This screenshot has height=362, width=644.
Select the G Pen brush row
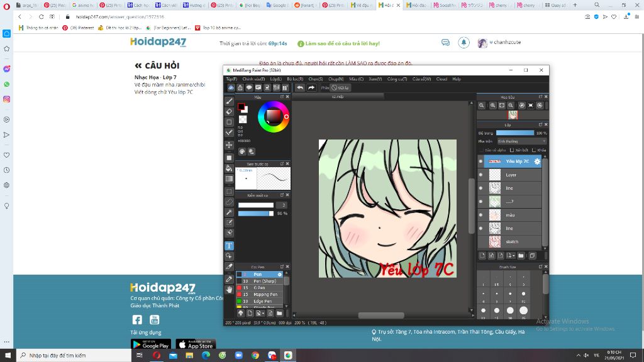point(259,288)
